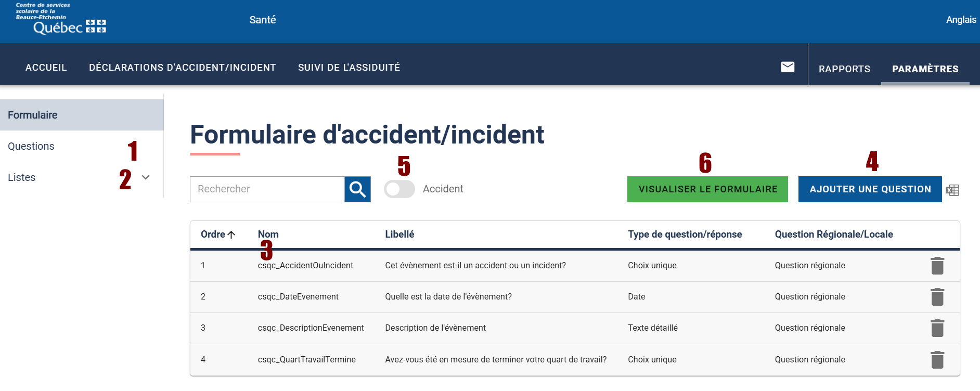Delete the csqc_QuartTravailTermine row
Screen dimensions: 980x391
(937, 359)
